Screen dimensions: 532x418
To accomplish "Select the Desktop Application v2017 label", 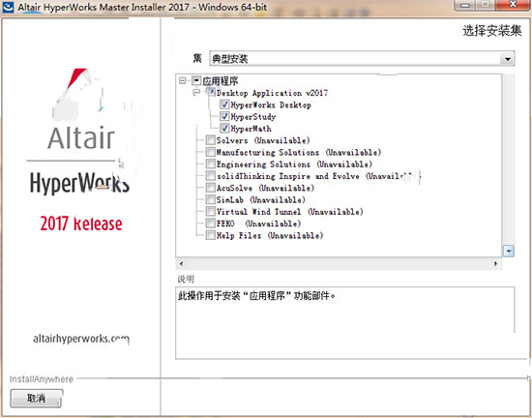I will point(272,93).
